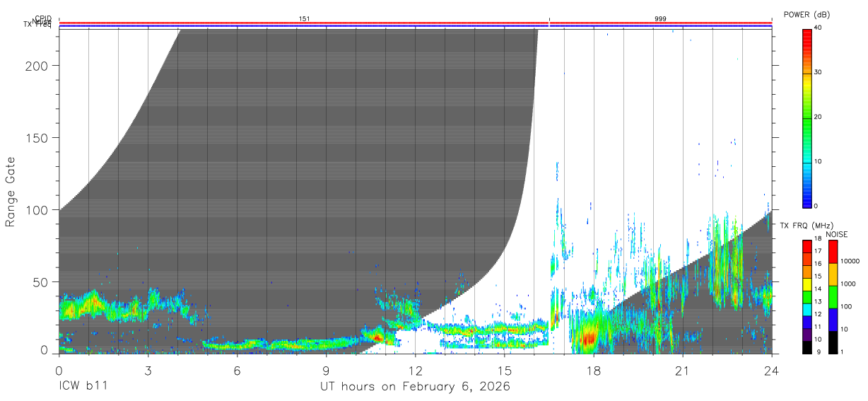Click the 3 tick on the UT hours axis
868x401 pixels.
pyautogui.click(x=148, y=371)
